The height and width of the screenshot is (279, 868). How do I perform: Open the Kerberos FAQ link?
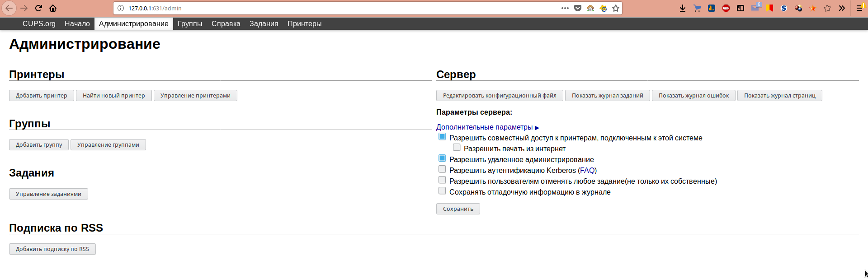[587, 171]
